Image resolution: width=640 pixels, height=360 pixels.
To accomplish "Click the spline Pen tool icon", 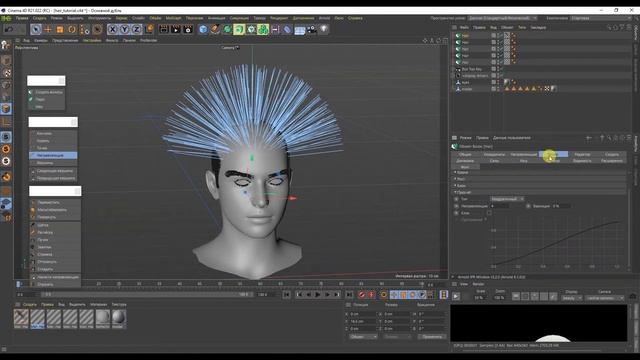I will 215,29.
